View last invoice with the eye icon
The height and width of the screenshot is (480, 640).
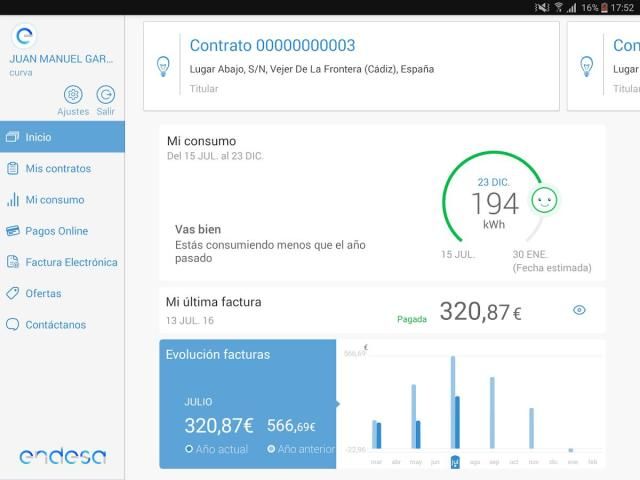(579, 310)
